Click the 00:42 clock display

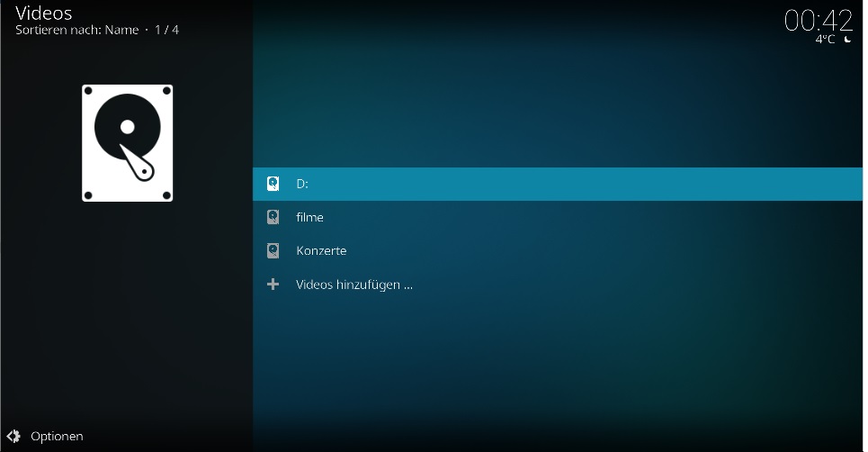pos(819,21)
